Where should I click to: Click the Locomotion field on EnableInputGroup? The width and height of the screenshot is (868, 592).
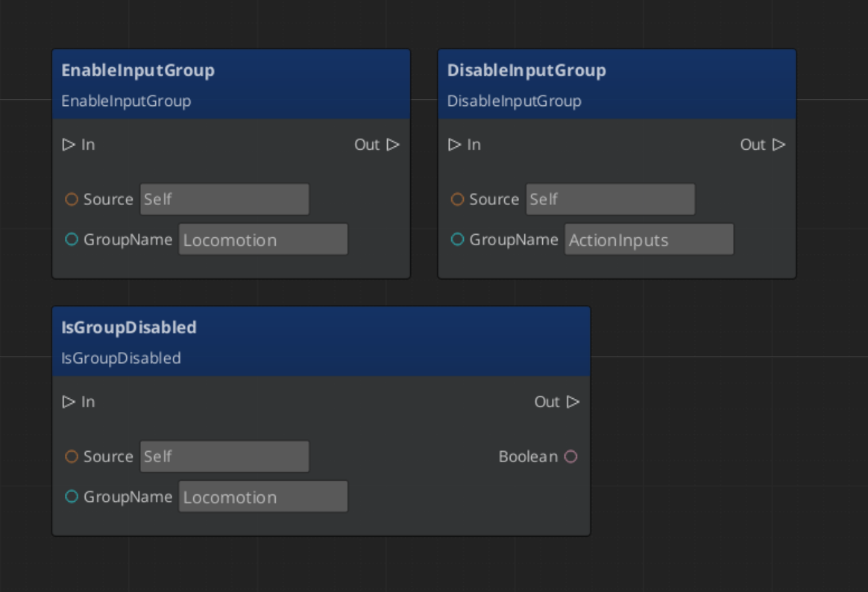[262, 239]
